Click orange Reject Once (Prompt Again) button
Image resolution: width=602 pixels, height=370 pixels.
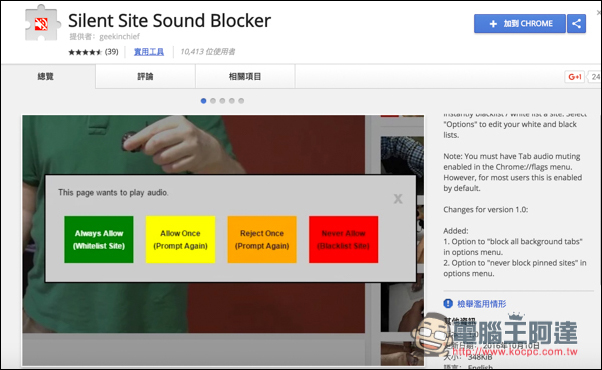point(262,240)
